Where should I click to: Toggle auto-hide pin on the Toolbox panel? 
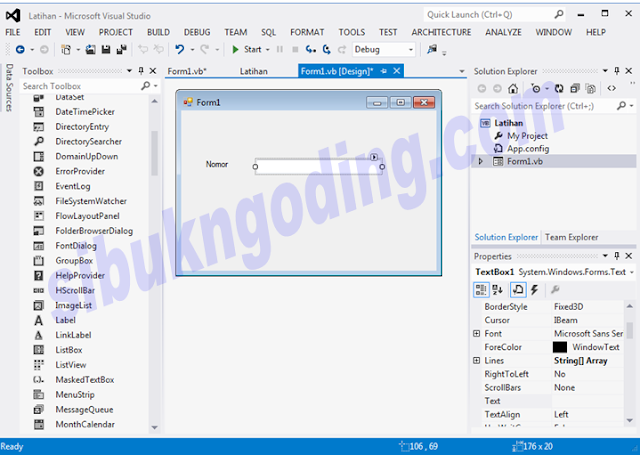(x=141, y=71)
